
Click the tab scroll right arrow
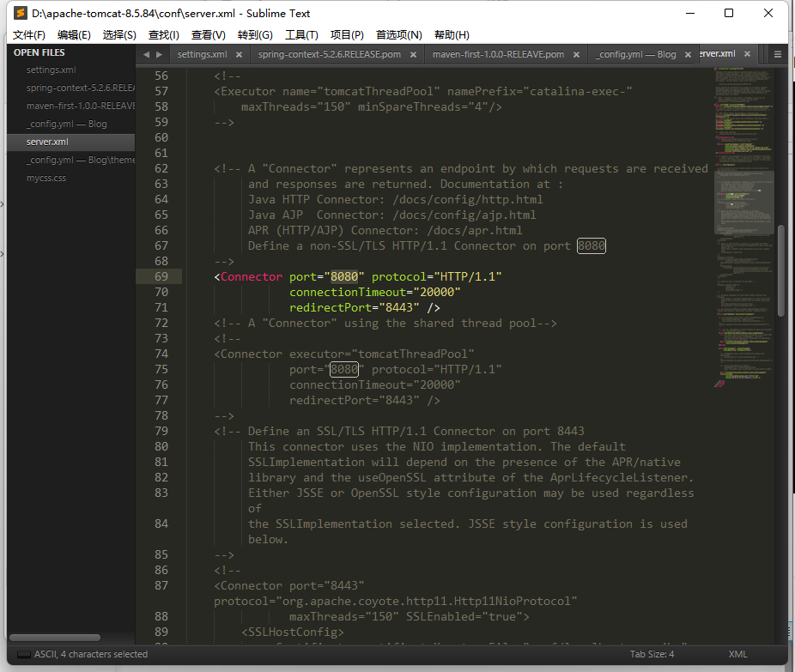pos(159,54)
